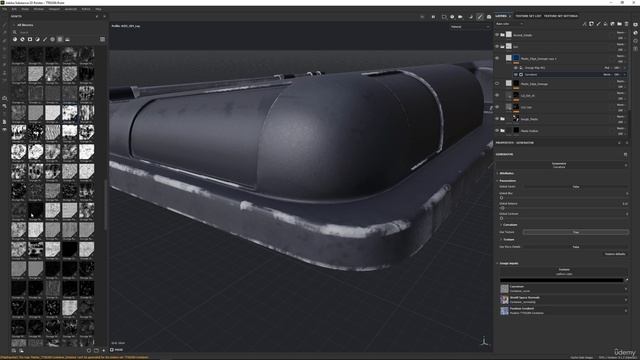Filter assets by Smart masks icon

30,40
